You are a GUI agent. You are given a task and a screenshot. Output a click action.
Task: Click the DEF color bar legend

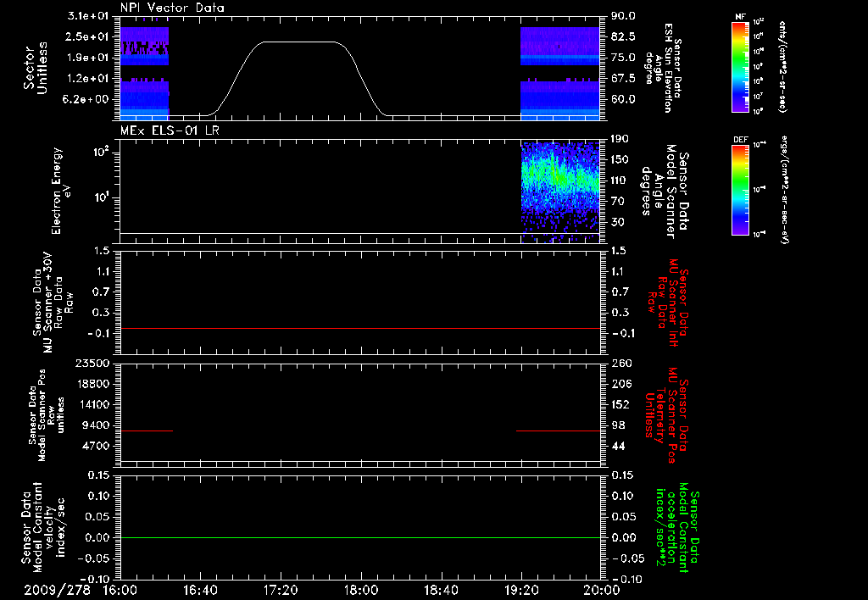(x=740, y=190)
